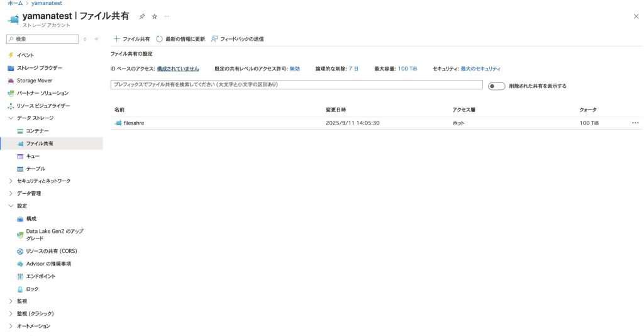This screenshot has height=336, width=644.
Task: Toggle 削除された共有を表示する switch
Action: tap(496, 86)
